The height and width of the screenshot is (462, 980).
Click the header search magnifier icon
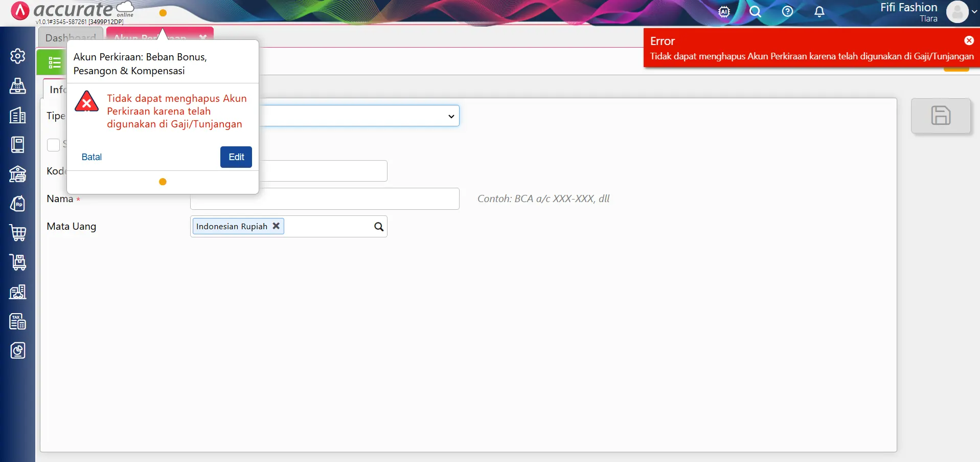(x=755, y=12)
